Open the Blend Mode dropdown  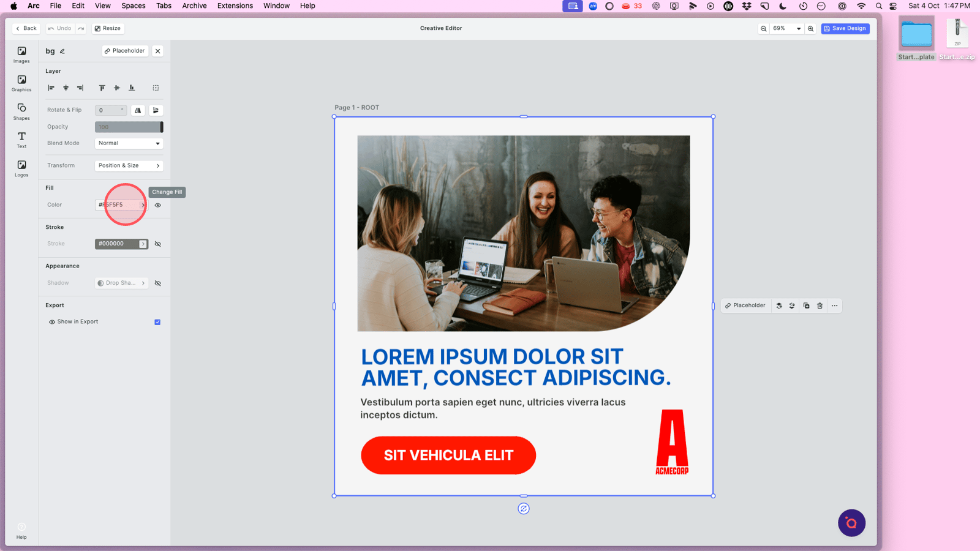click(129, 143)
